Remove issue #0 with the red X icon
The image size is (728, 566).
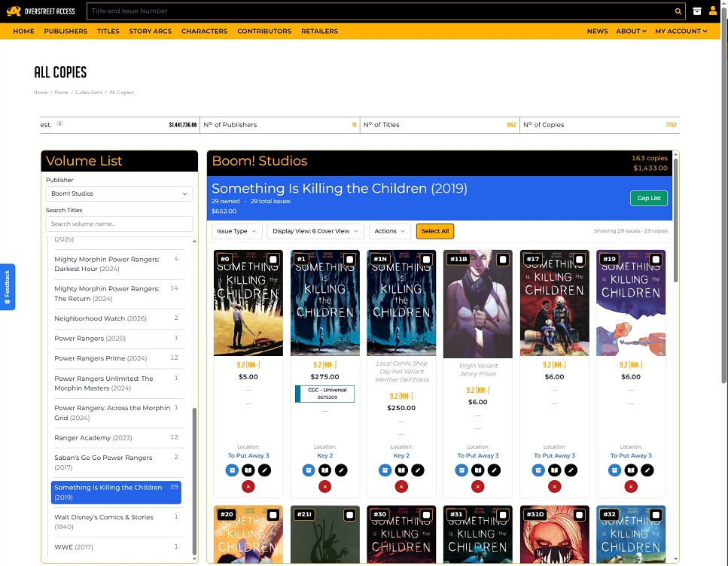point(248,487)
